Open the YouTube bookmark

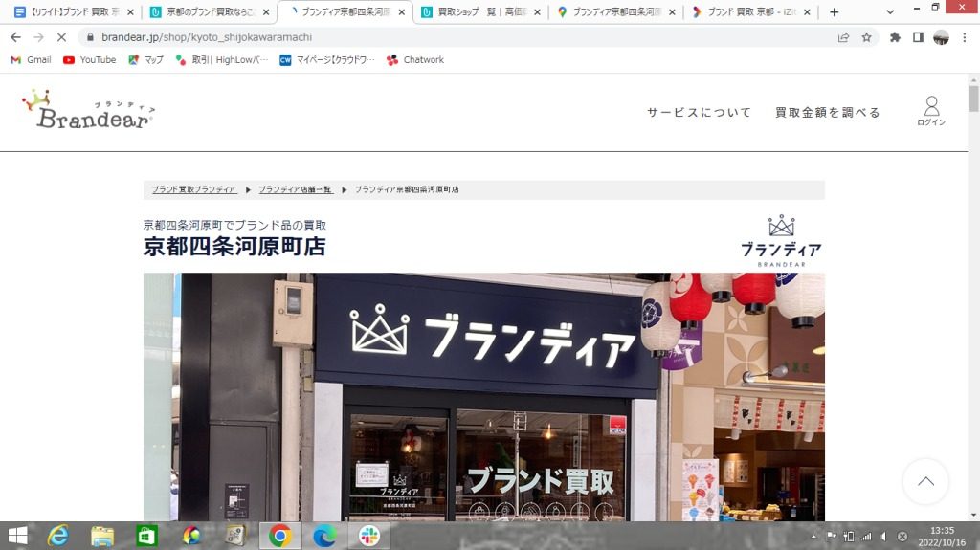89,59
